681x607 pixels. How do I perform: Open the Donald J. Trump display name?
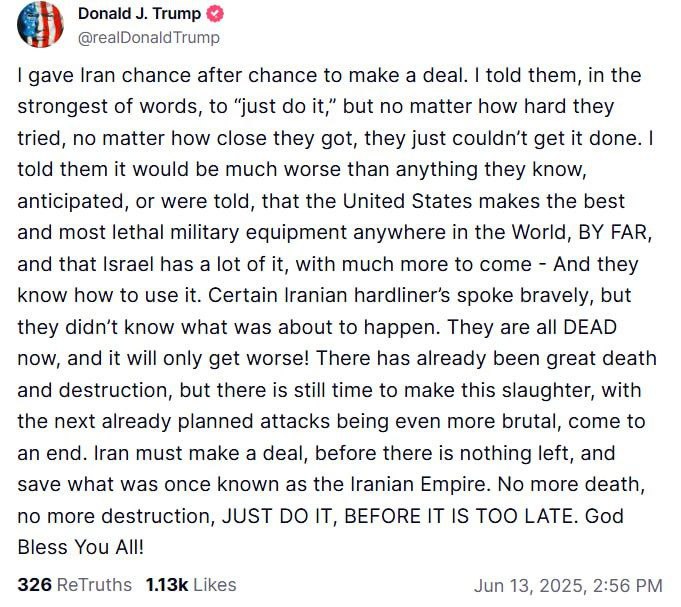tap(139, 15)
